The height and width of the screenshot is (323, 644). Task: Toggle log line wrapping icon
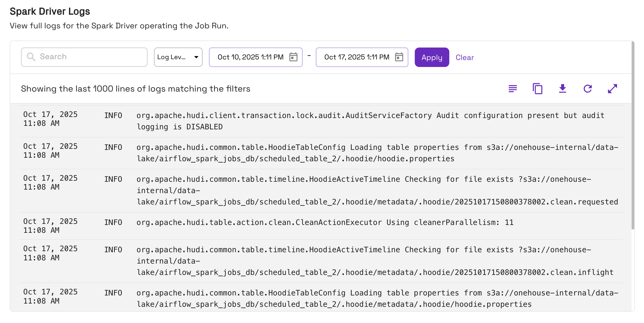[x=512, y=89]
